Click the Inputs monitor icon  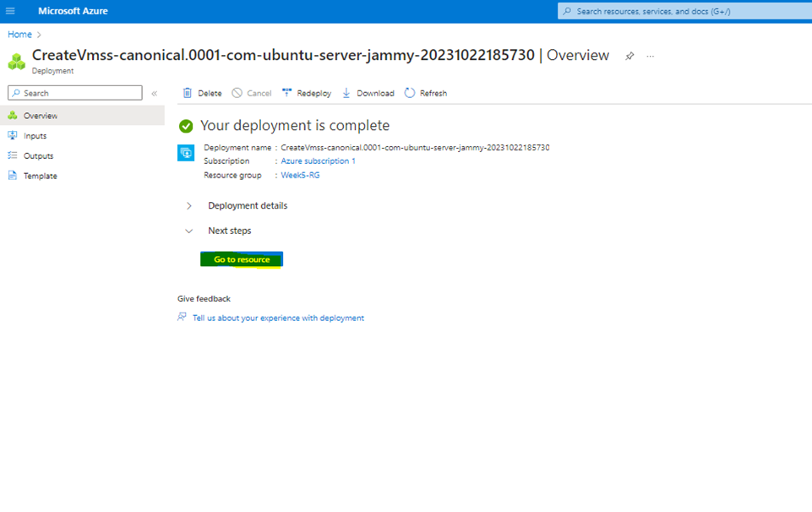[x=13, y=135]
